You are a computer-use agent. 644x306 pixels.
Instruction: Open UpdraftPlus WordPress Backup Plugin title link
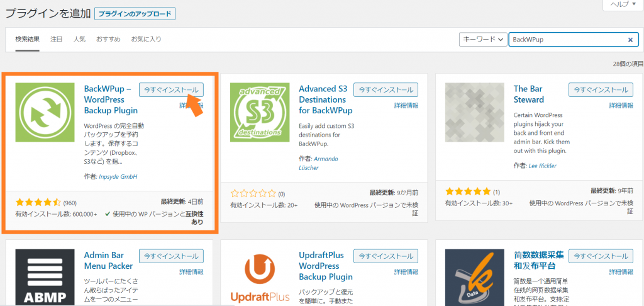pos(326,266)
